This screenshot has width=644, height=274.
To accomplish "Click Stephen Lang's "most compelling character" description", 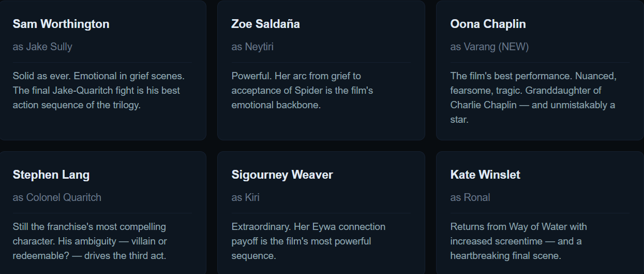I will (89, 241).
